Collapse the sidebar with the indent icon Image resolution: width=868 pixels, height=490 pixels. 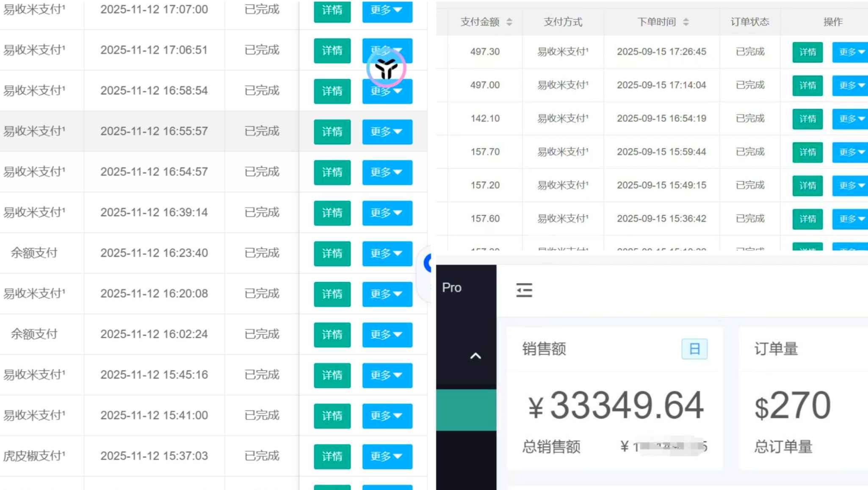(524, 290)
